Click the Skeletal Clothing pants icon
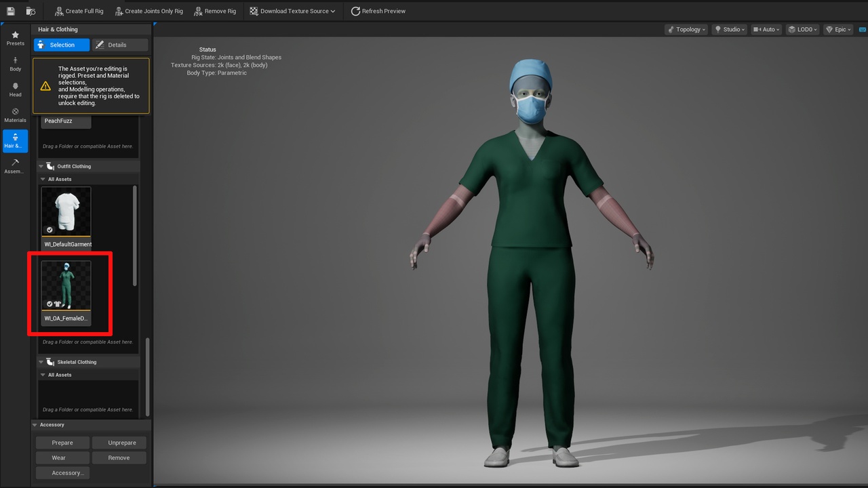The height and width of the screenshot is (488, 868). [x=50, y=362]
